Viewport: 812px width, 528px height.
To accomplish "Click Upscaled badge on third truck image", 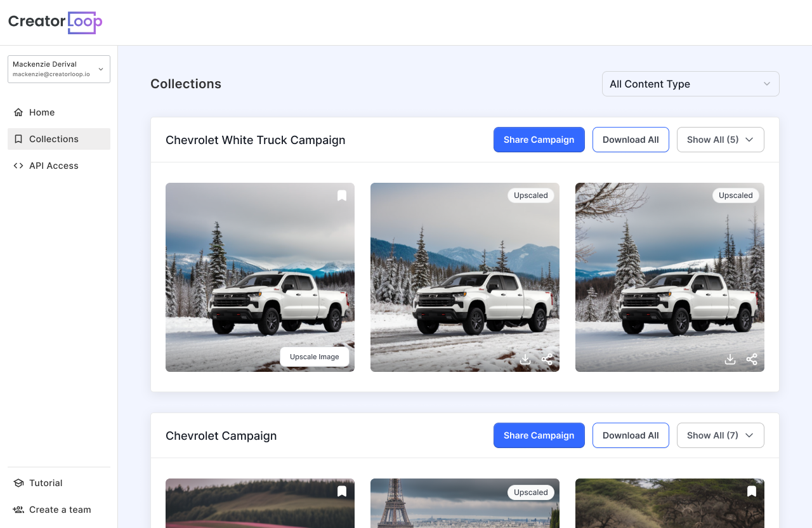I will (x=736, y=195).
